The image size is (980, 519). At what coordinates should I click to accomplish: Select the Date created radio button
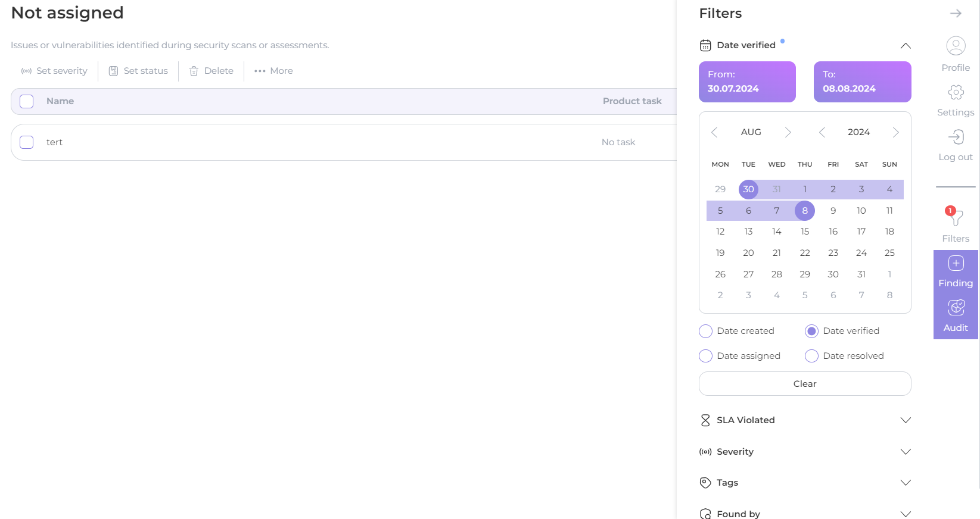tap(706, 331)
